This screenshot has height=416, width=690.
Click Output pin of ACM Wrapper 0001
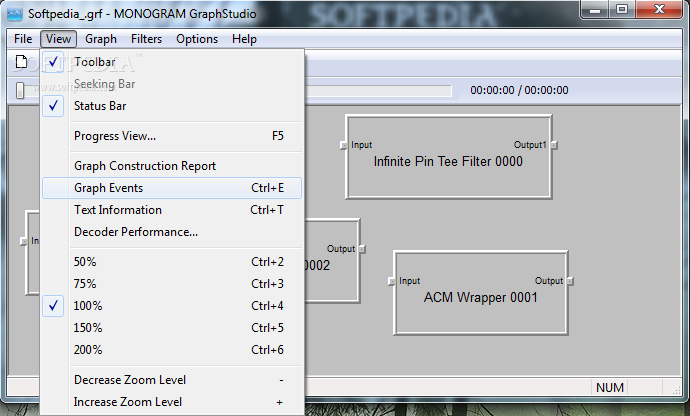tap(570, 281)
